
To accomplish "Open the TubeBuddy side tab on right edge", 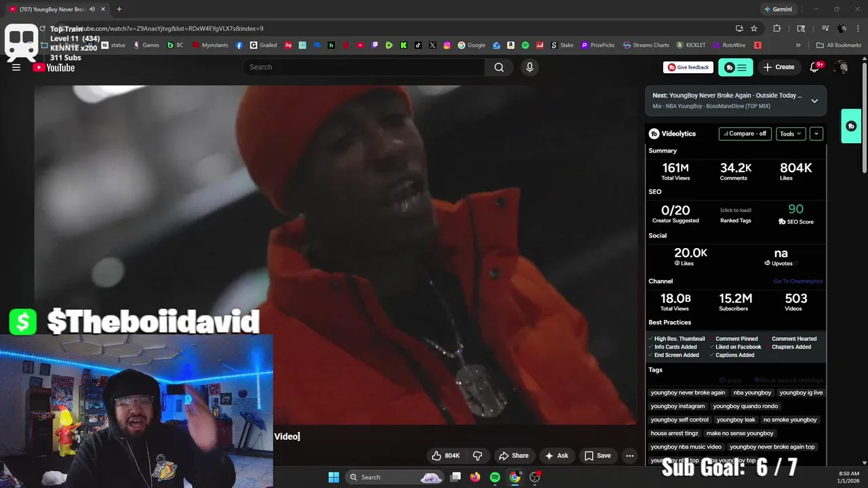I will (851, 126).
